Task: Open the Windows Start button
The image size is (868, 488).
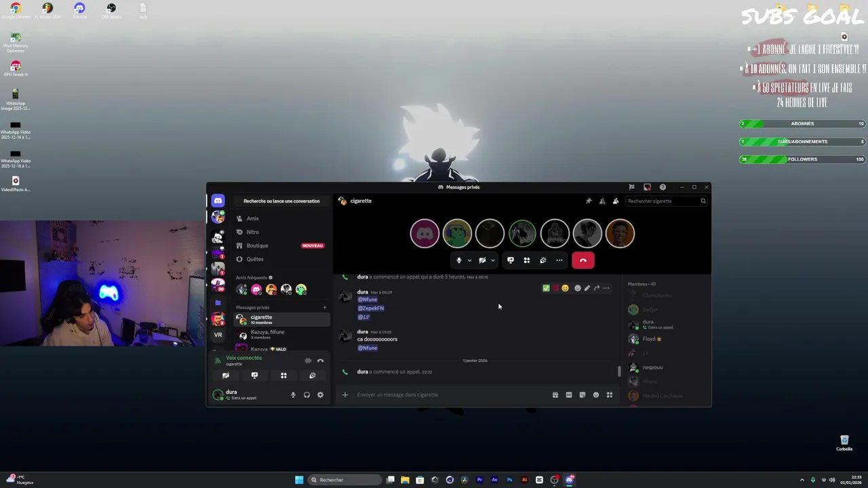Action: pyautogui.click(x=299, y=480)
